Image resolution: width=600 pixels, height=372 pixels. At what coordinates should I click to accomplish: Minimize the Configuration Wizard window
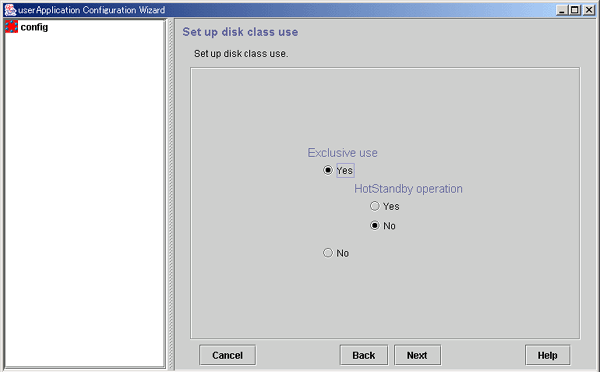tap(561, 10)
